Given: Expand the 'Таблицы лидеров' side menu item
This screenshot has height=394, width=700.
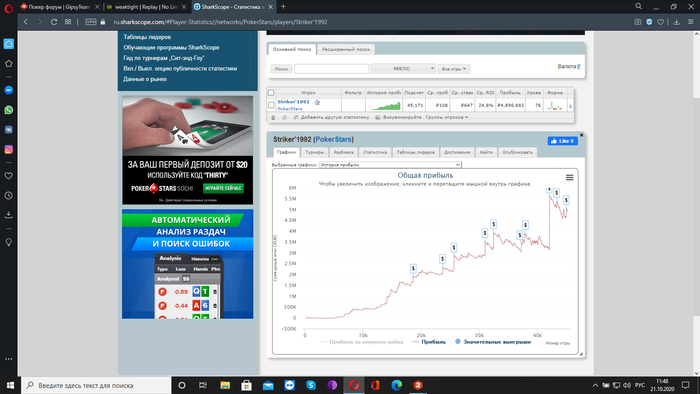Looking at the screenshot, I should (x=188, y=37).
